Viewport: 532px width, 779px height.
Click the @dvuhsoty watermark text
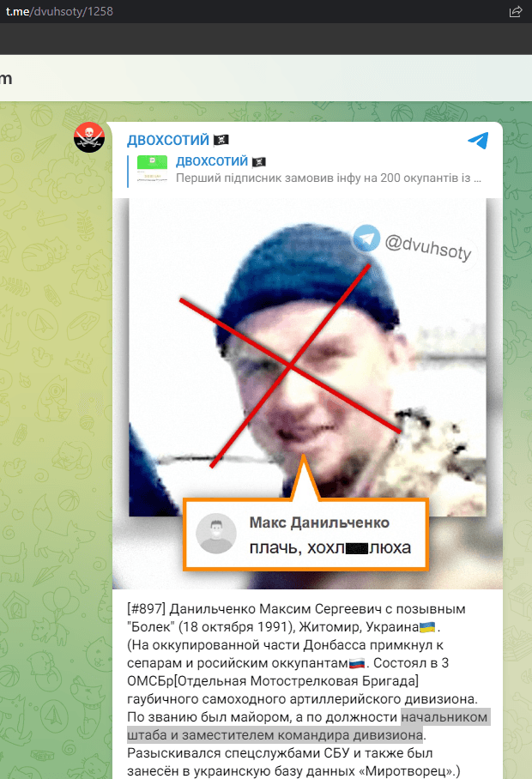(x=428, y=247)
